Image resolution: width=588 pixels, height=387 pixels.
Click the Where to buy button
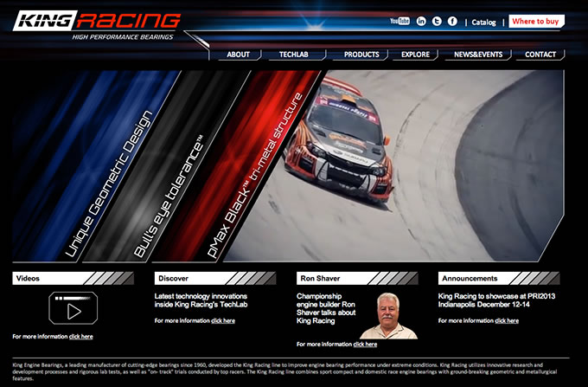tap(536, 22)
